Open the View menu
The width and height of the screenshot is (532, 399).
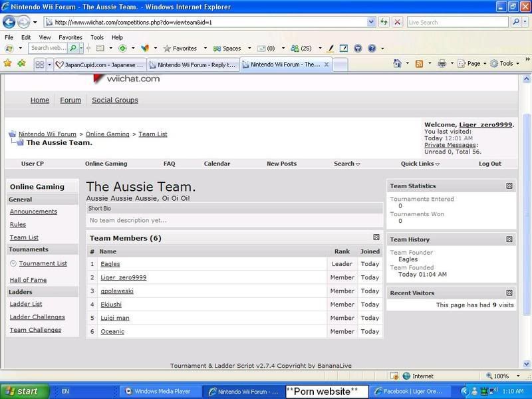[x=45, y=37]
